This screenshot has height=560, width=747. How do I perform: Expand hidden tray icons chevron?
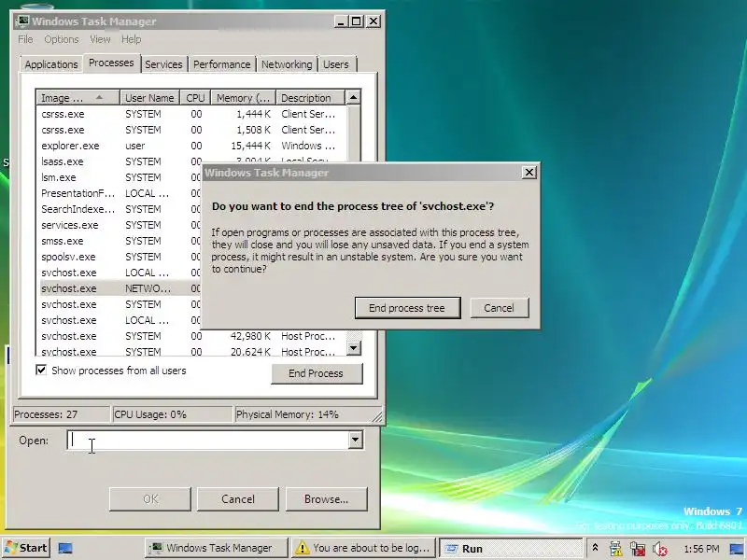pos(595,548)
